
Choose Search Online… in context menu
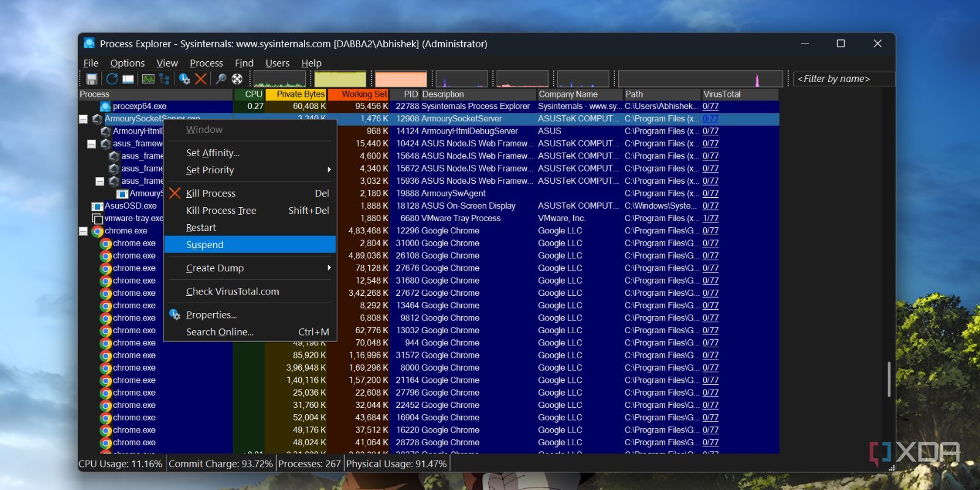[251, 332]
